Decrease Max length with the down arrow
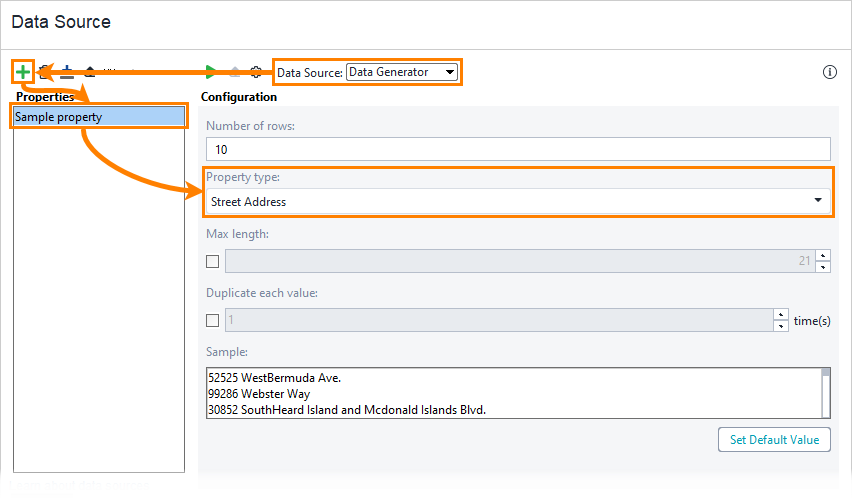 [823, 267]
